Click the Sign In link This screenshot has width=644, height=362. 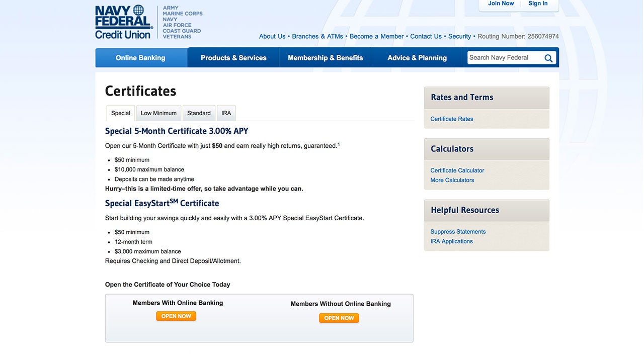538,4
